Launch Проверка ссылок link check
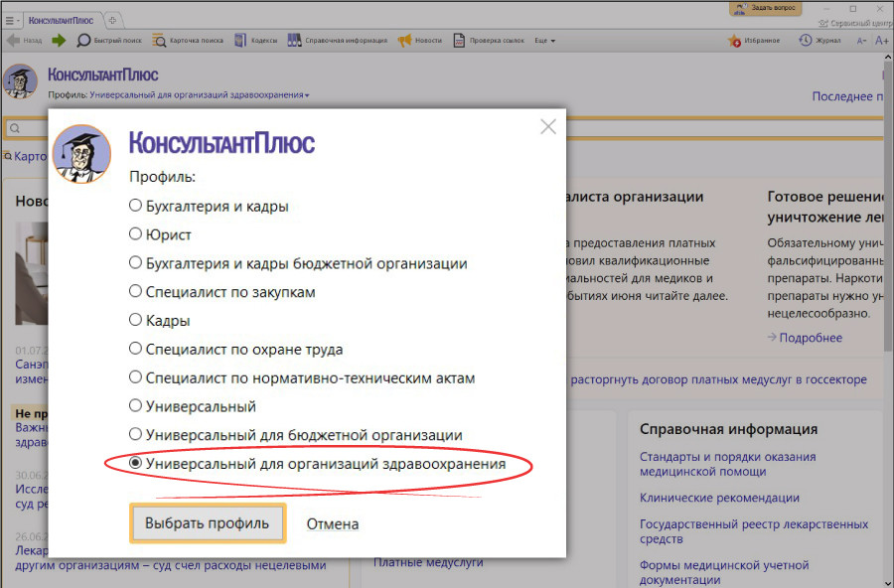The width and height of the screenshot is (894, 588). 489,41
